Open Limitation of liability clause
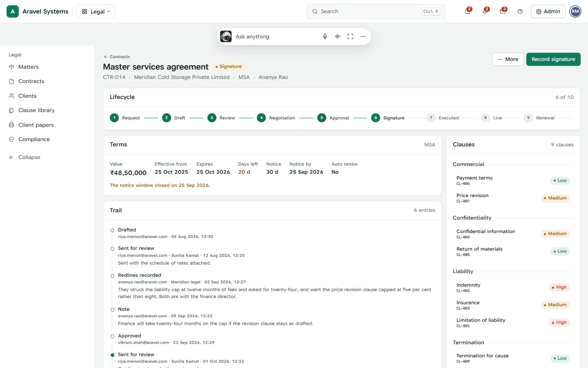 pyautogui.click(x=513, y=323)
